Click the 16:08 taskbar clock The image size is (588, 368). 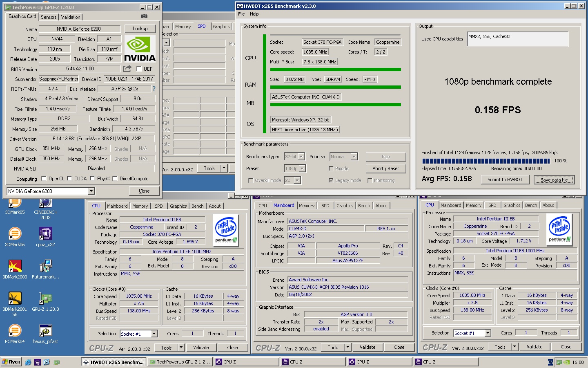tap(578, 362)
